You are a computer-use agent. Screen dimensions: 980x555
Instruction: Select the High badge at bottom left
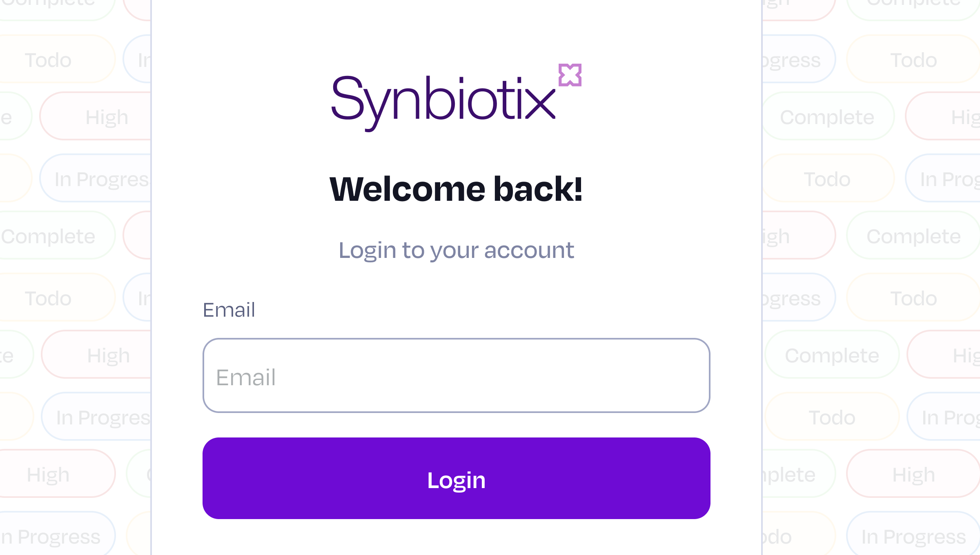pyautogui.click(x=48, y=473)
